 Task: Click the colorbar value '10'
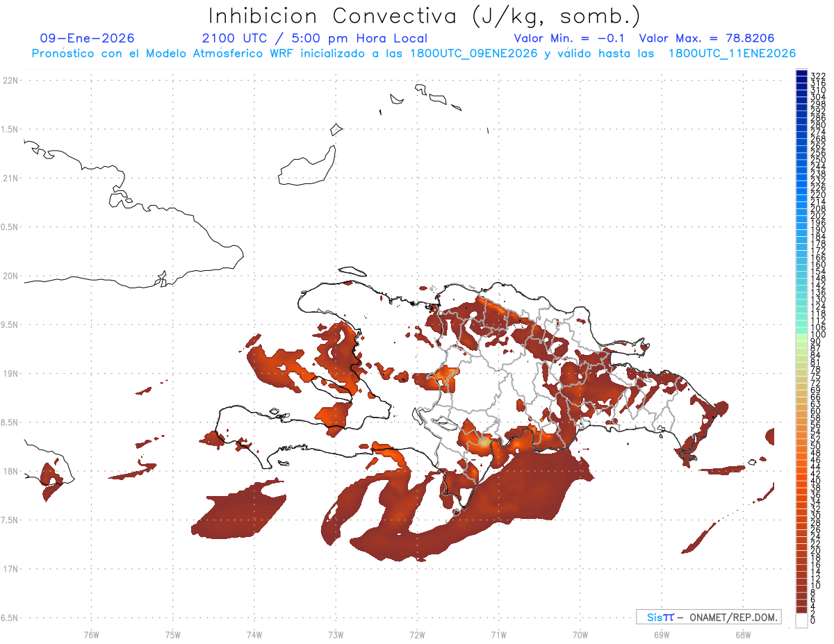pos(816,585)
